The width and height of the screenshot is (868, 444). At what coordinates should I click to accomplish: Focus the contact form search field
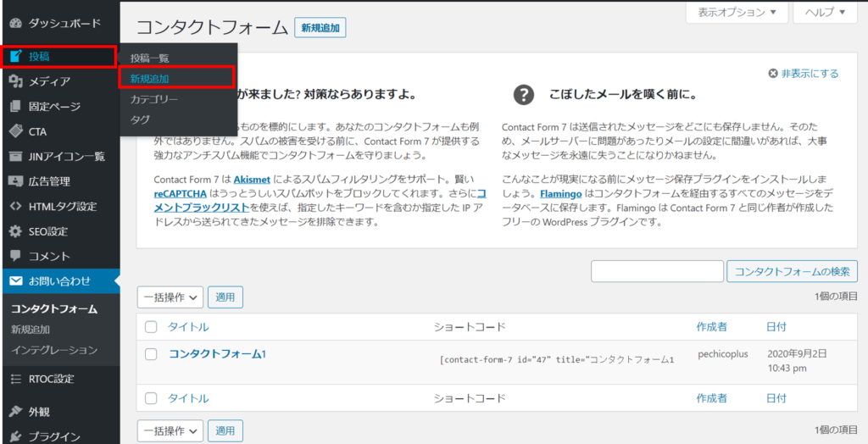tap(657, 271)
